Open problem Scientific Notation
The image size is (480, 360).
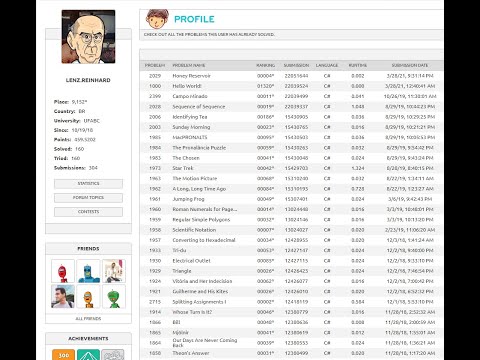(194, 230)
